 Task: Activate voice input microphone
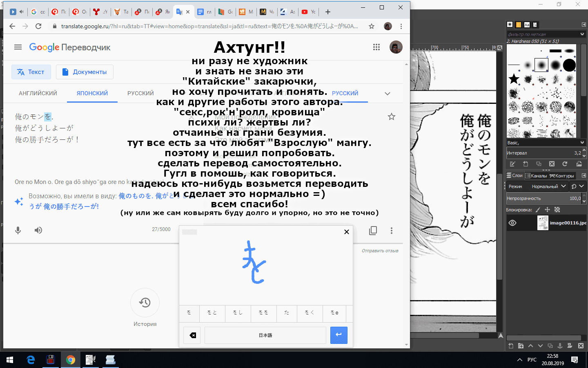coord(18,230)
